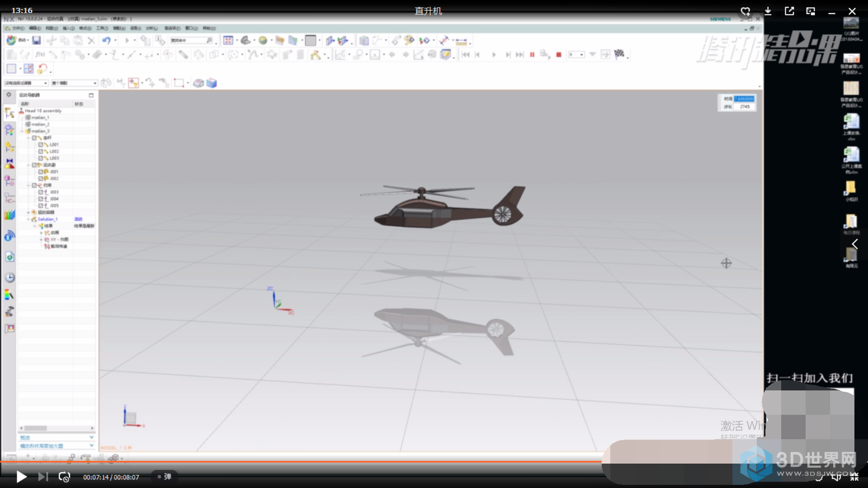Open the sixth NX menu bar item

(102, 28)
